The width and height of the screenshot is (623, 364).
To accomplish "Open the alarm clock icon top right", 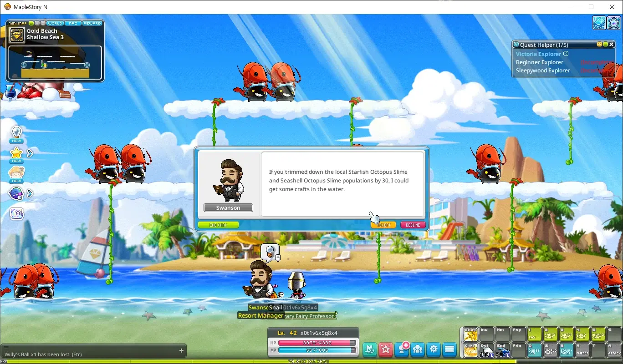I will [613, 23].
